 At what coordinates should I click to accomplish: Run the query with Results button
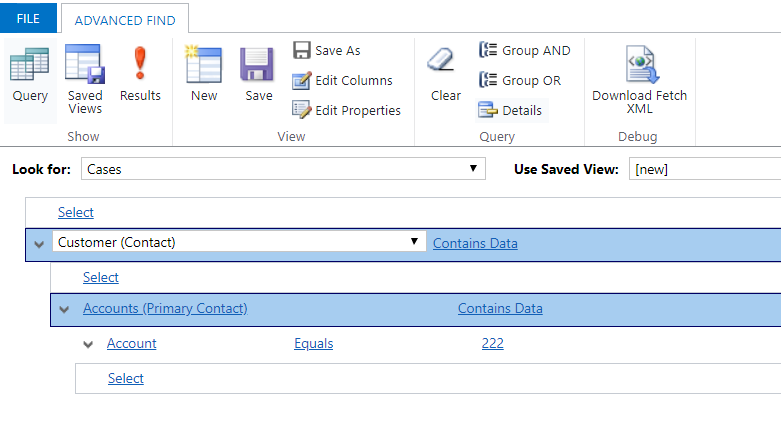tap(140, 75)
